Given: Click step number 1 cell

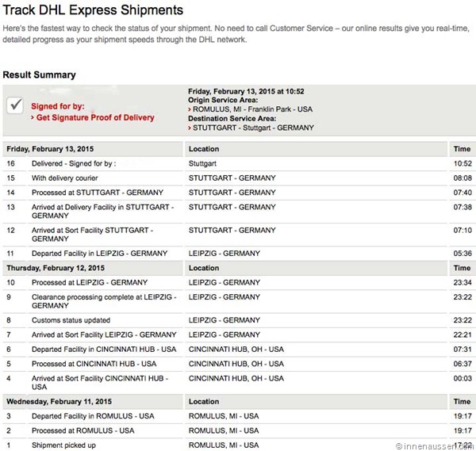Looking at the screenshot, I should pos(9,445).
